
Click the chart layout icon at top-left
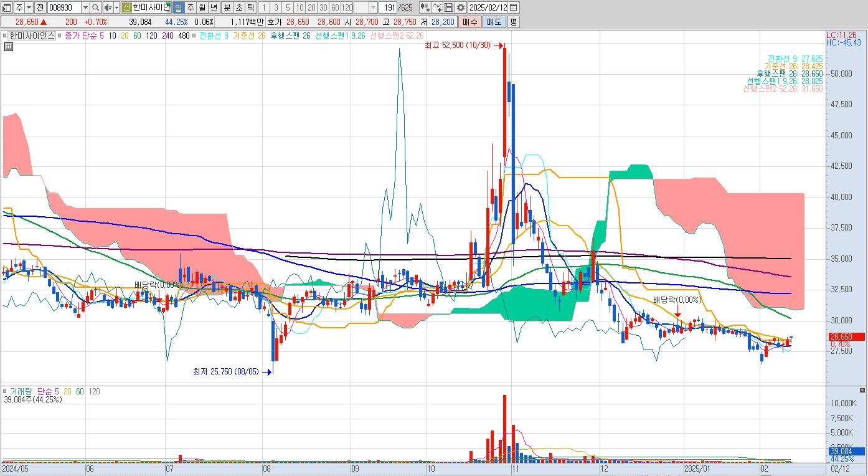(x=7, y=7)
